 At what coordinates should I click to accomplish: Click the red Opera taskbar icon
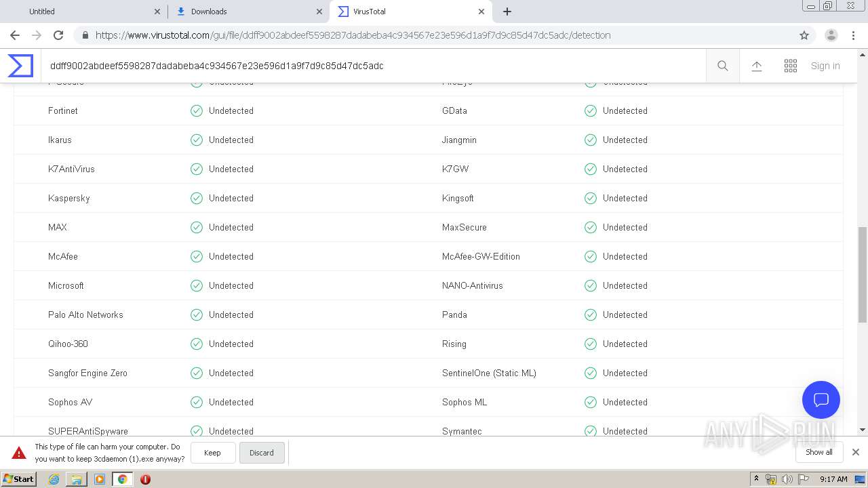click(145, 479)
